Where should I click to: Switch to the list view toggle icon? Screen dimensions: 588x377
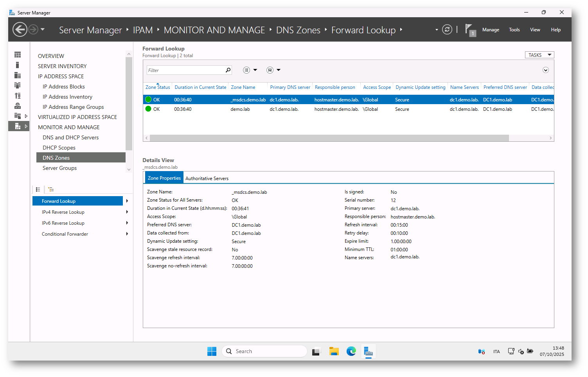[x=38, y=189]
